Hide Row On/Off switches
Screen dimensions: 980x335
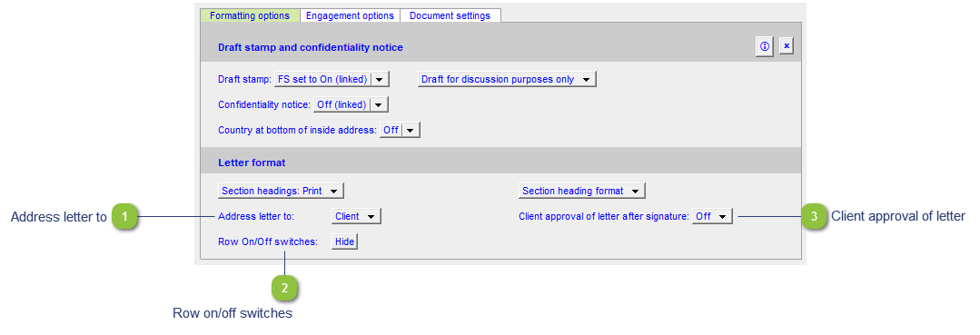[x=344, y=241]
